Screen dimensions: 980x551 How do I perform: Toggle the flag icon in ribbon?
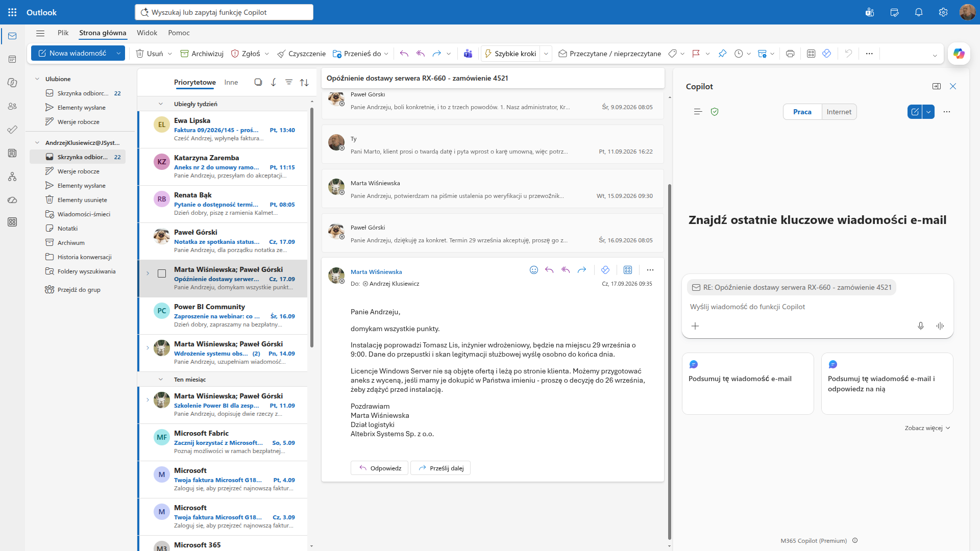tap(696, 54)
